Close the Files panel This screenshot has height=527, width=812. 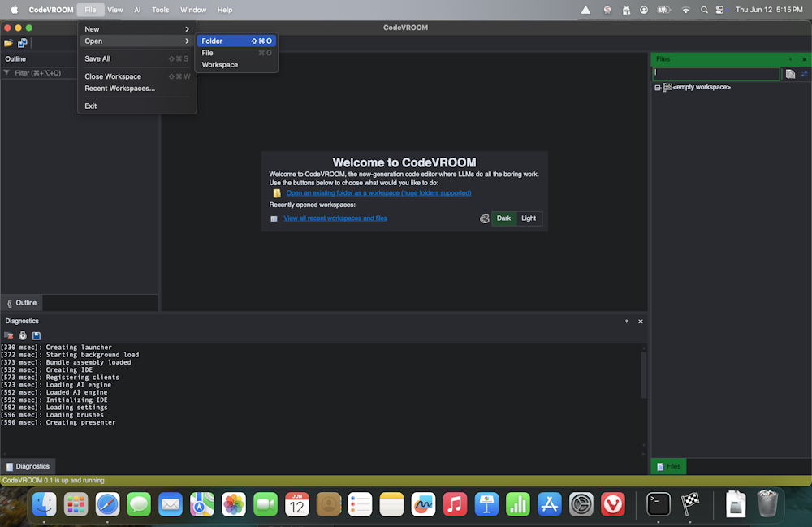coord(804,59)
